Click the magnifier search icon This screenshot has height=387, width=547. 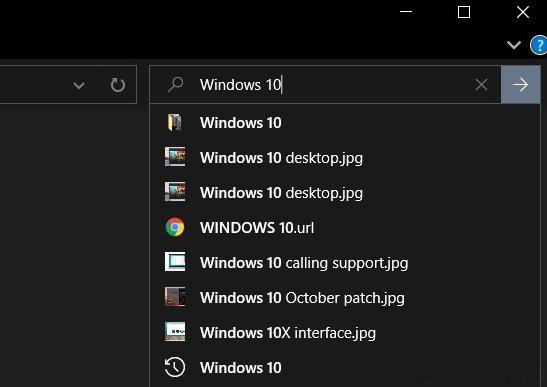click(x=175, y=84)
